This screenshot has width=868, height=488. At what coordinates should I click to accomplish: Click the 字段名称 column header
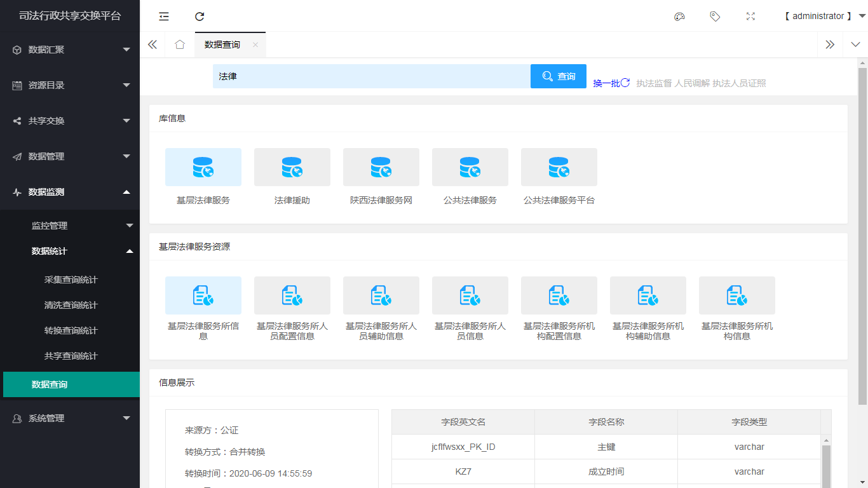coord(606,422)
